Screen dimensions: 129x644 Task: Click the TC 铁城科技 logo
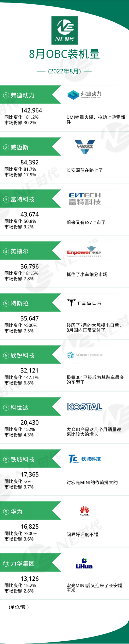(84, 459)
